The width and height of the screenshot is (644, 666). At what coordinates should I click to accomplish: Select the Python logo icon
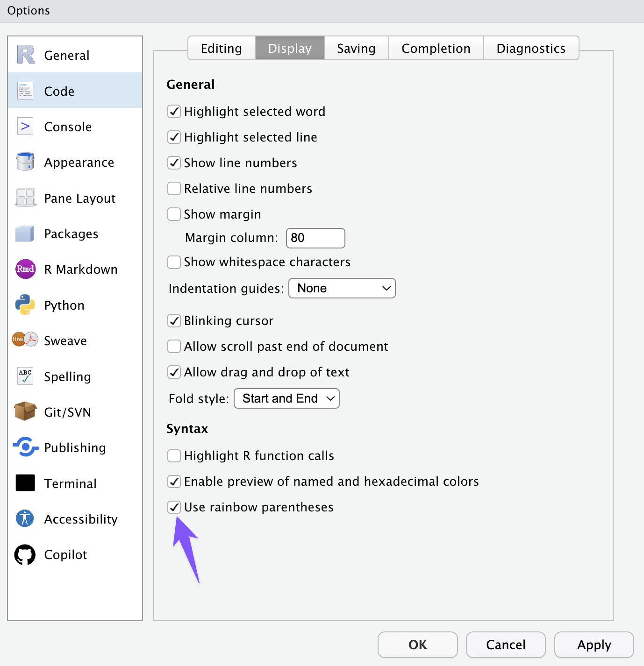click(25, 305)
